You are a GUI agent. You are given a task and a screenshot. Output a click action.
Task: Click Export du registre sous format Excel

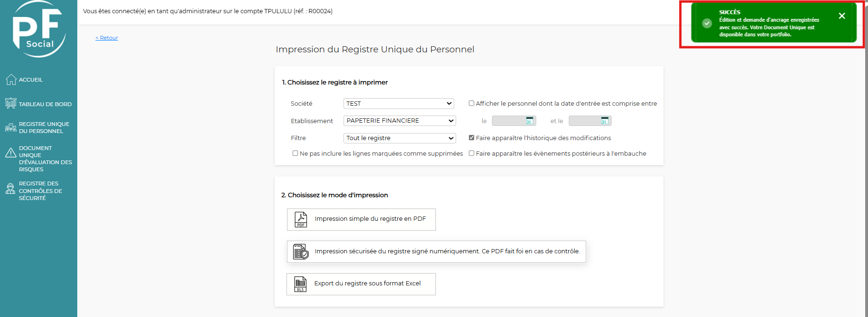pyautogui.click(x=367, y=284)
